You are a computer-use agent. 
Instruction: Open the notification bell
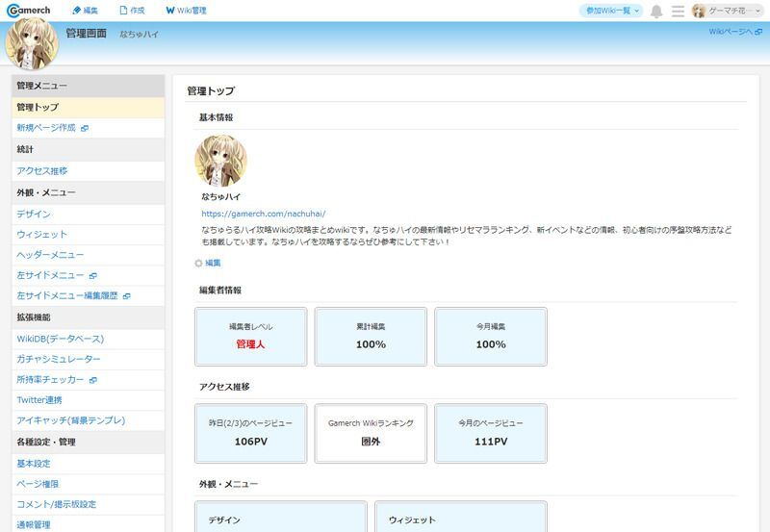(x=656, y=12)
